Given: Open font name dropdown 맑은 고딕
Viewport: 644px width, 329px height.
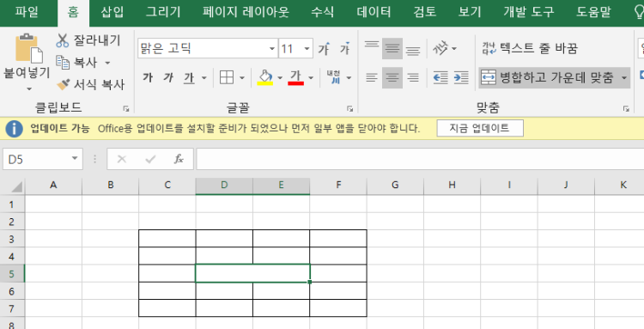Looking at the screenshot, I should (272, 49).
